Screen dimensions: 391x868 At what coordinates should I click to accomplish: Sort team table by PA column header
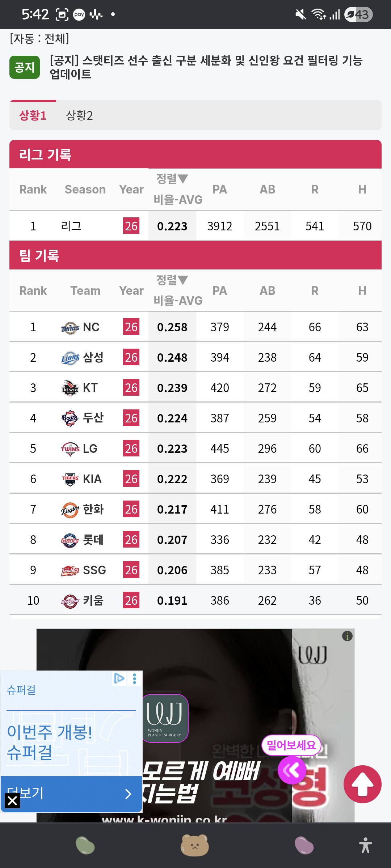(x=220, y=290)
